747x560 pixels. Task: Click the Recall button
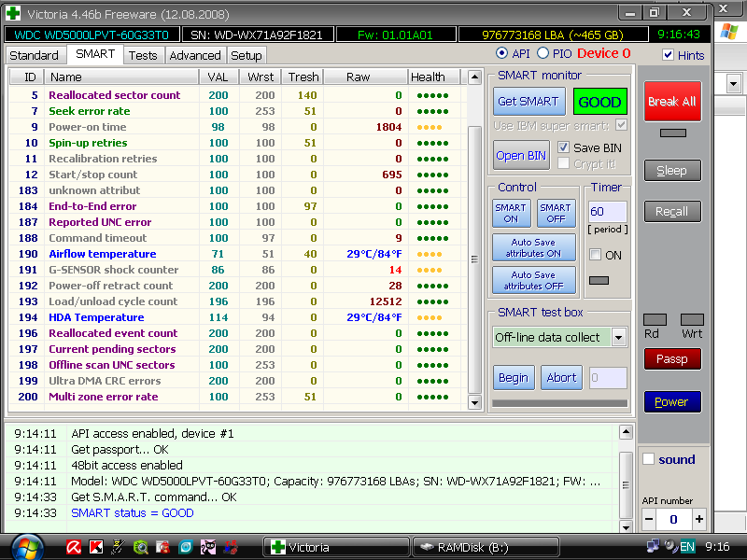[x=672, y=212]
